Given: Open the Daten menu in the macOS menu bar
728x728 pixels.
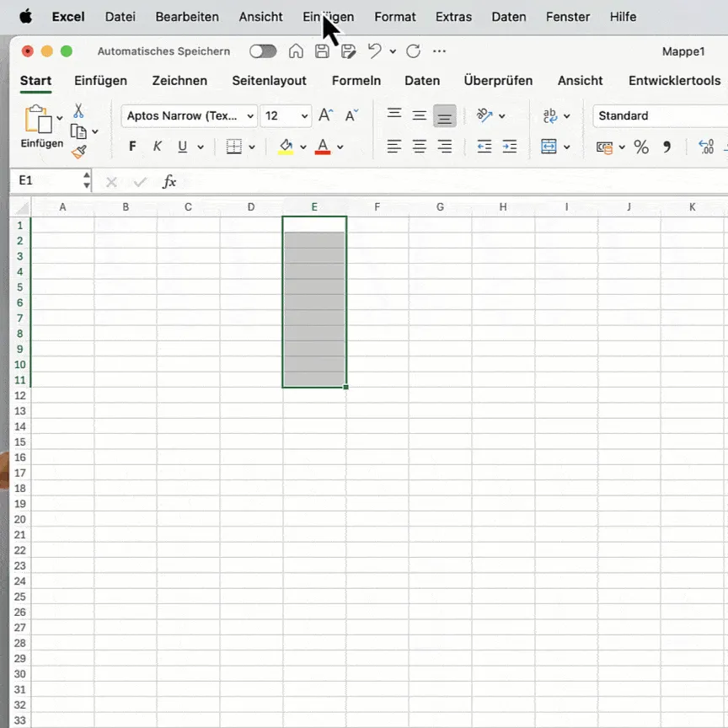Looking at the screenshot, I should (x=508, y=17).
